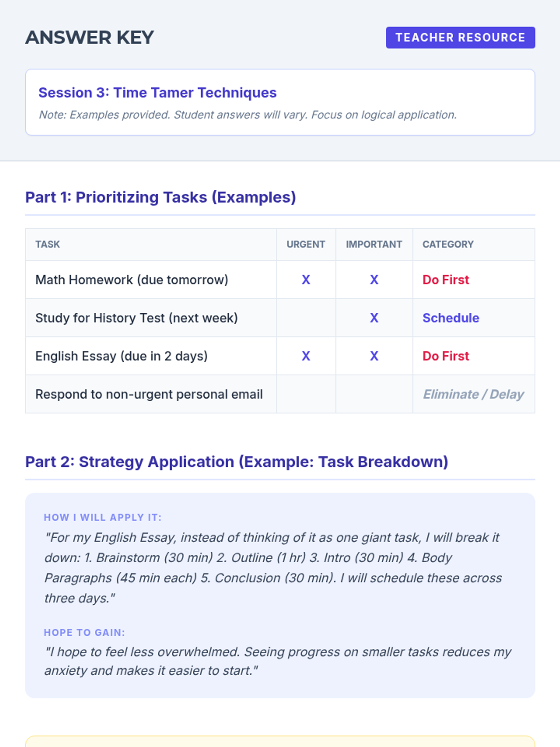Click the Urgent column header
This screenshot has width=560, height=747.
(306, 244)
